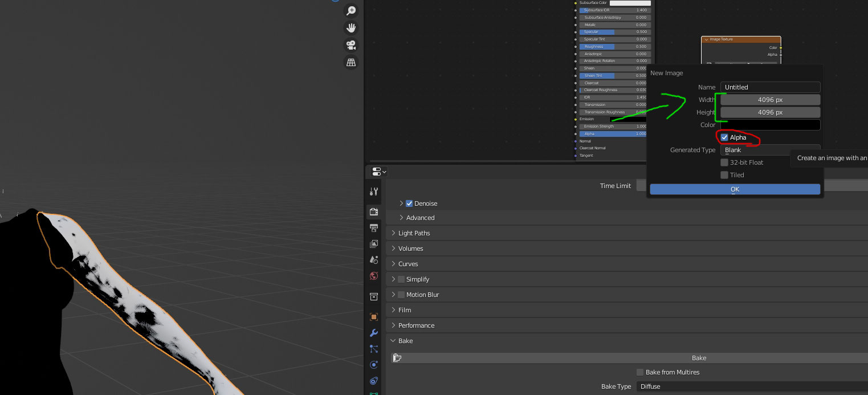Image resolution: width=868 pixels, height=395 pixels.
Task: Disable the Denoise checkbox
Action: [x=409, y=203]
